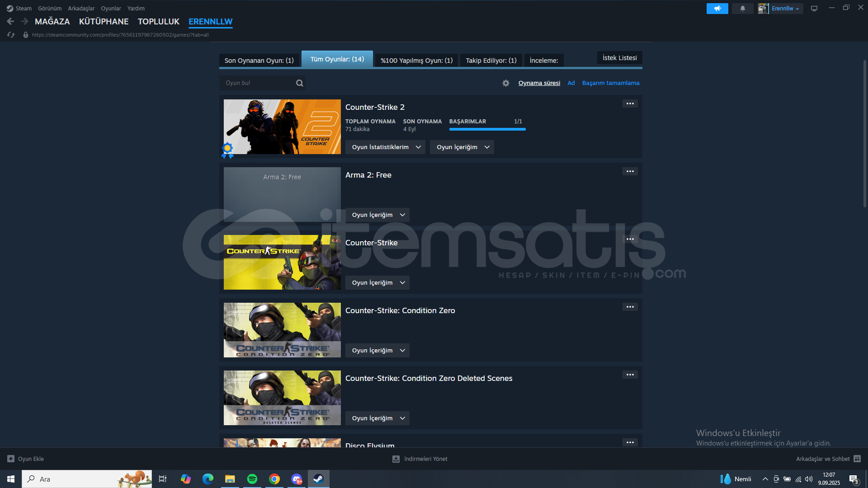Click the Windows Start button

point(11,479)
